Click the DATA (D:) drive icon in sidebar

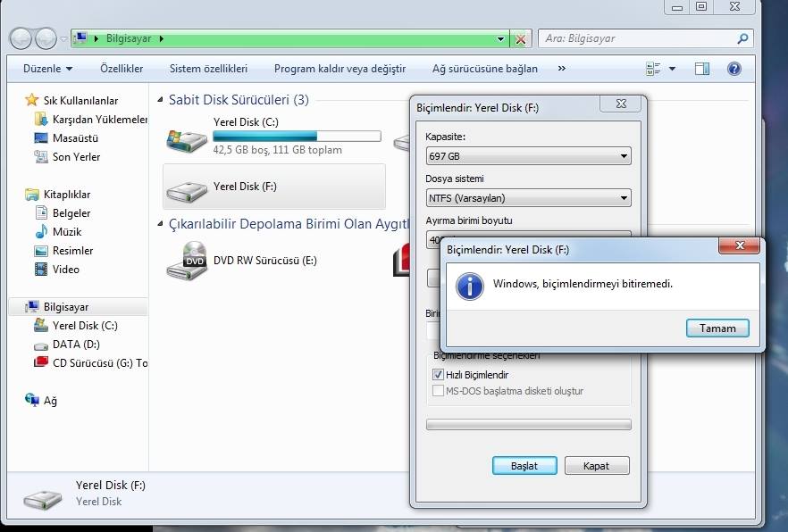pyautogui.click(x=41, y=345)
